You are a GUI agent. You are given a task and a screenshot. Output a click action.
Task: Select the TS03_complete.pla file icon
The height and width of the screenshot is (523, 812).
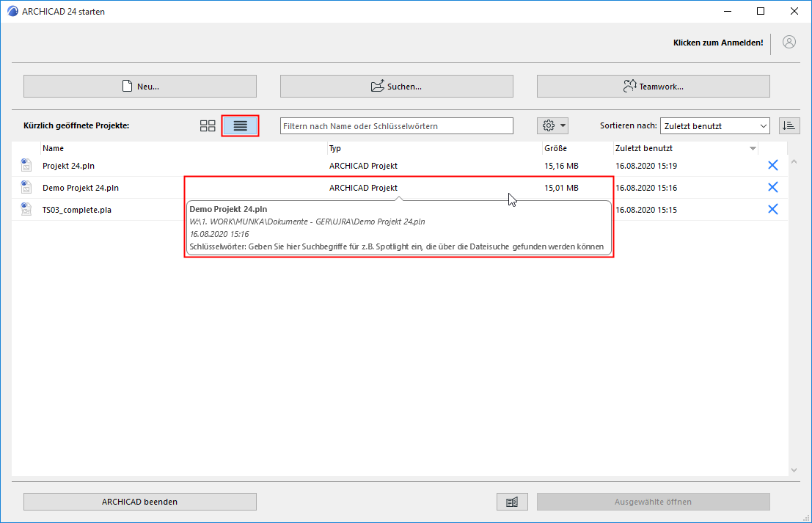[26, 209]
